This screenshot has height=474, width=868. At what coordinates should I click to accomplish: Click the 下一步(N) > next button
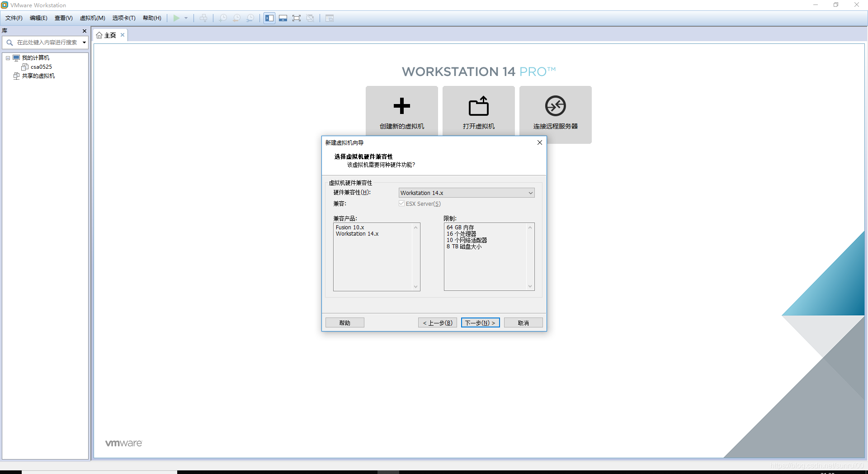480,323
